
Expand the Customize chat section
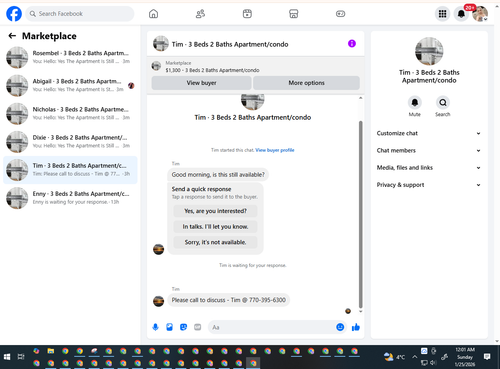coord(429,133)
